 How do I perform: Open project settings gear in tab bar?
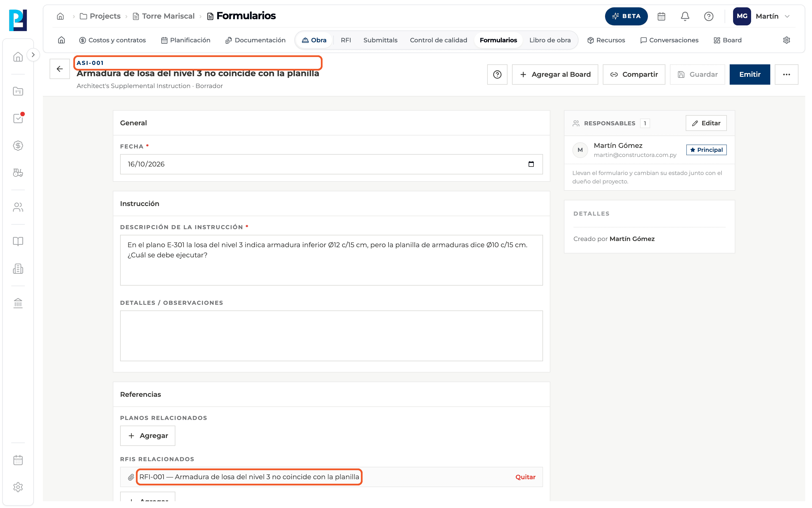click(x=786, y=40)
